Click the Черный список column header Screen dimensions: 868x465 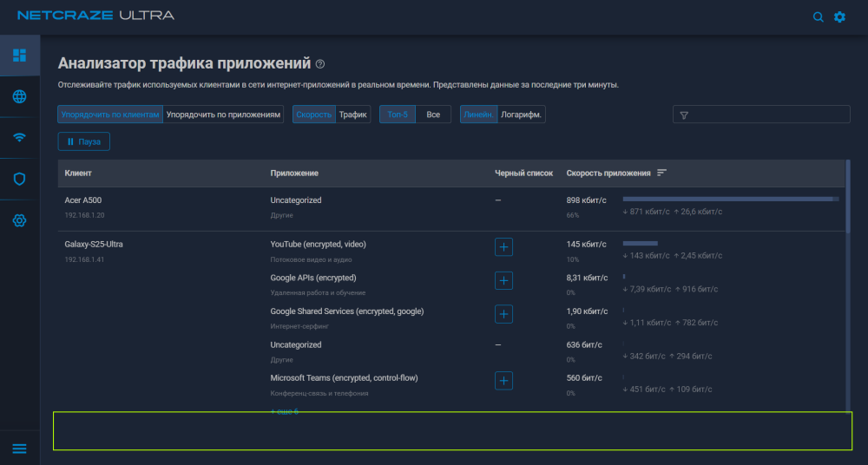click(523, 174)
